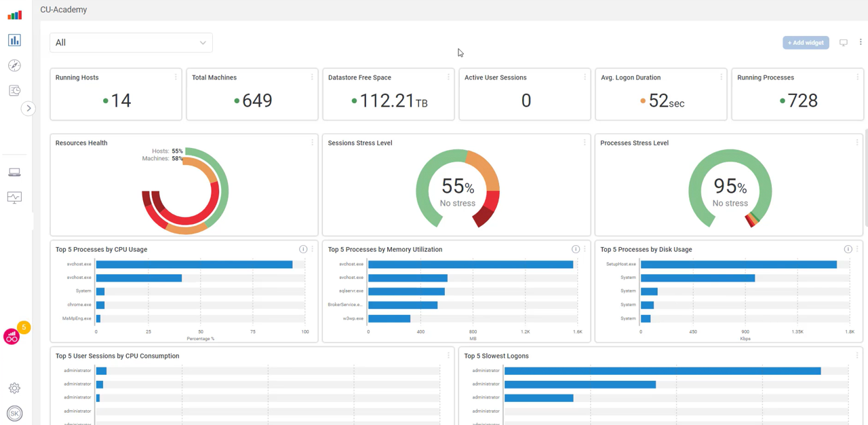Open Avg. Logon Duration widget options menu
The width and height of the screenshot is (868, 425).
[721, 77]
